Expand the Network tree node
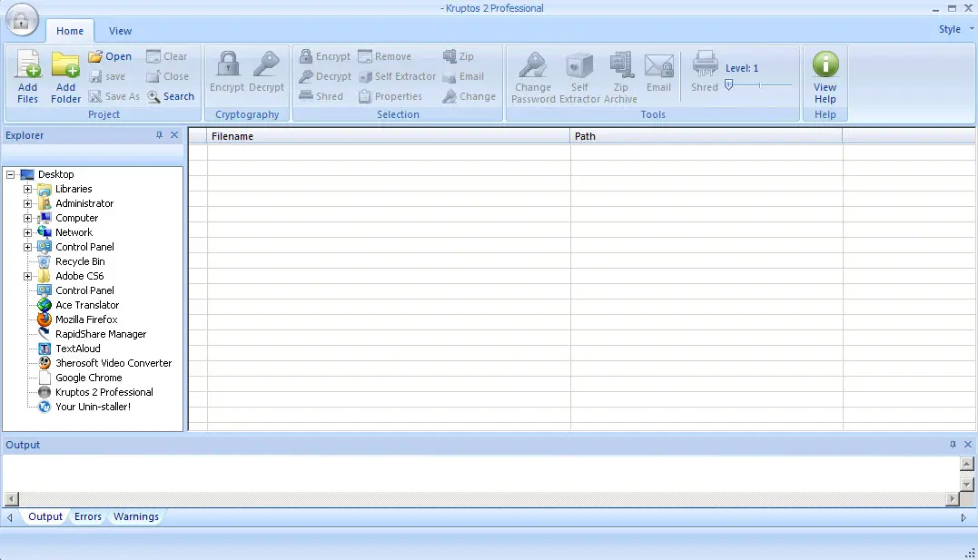Screen dimensions: 978x560 [x=27, y=232]
